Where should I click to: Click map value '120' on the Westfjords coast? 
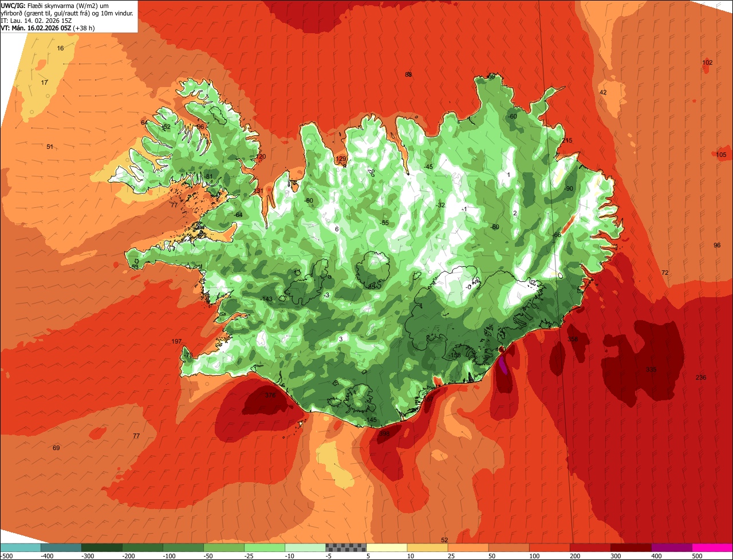pyautogui.click(x=261, y=156)
